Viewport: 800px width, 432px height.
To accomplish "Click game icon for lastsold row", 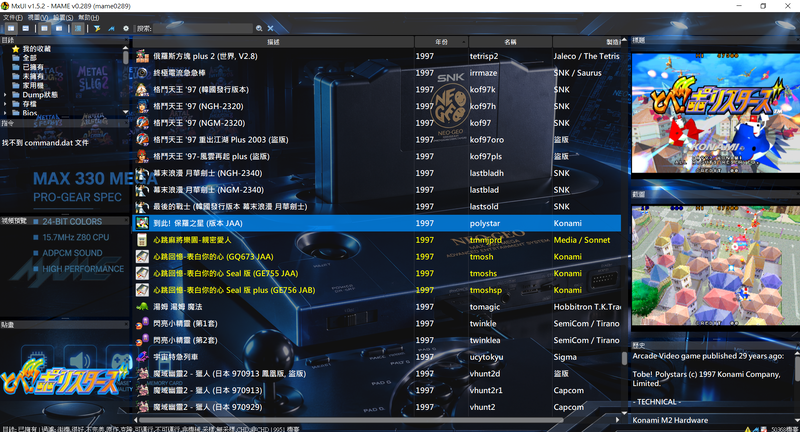I will point(142,207).
